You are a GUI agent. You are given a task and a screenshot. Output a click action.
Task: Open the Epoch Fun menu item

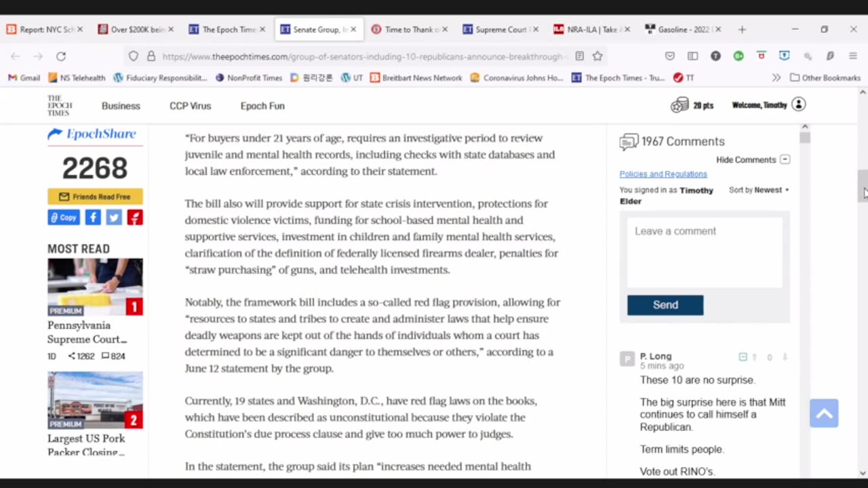pyautogui.click(x=262, y=106)
